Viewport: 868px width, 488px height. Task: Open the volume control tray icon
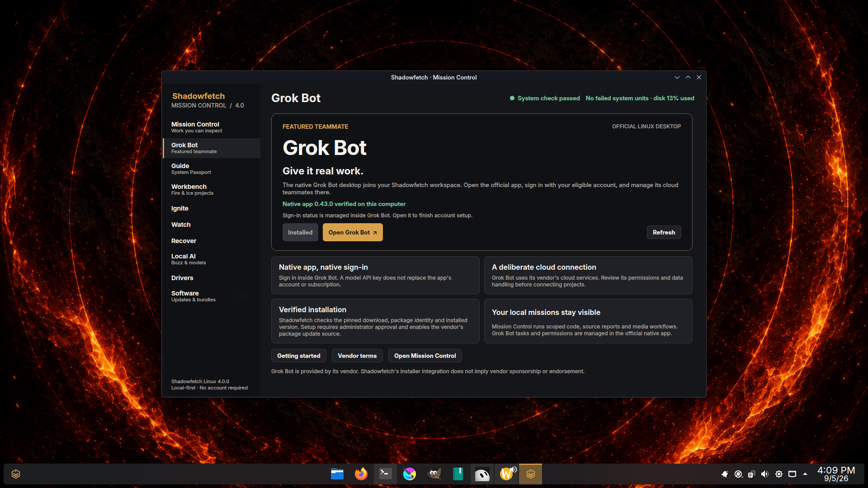point(765,474)
